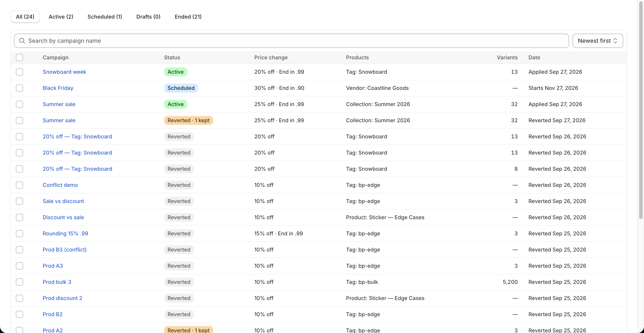Click the Variants column header
Viewport: 644px width, 333px height.
point(507,58)
